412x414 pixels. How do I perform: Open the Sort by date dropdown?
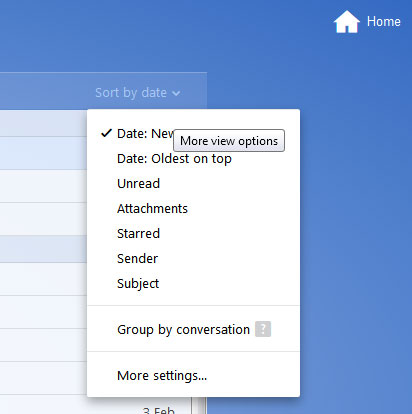138,93
